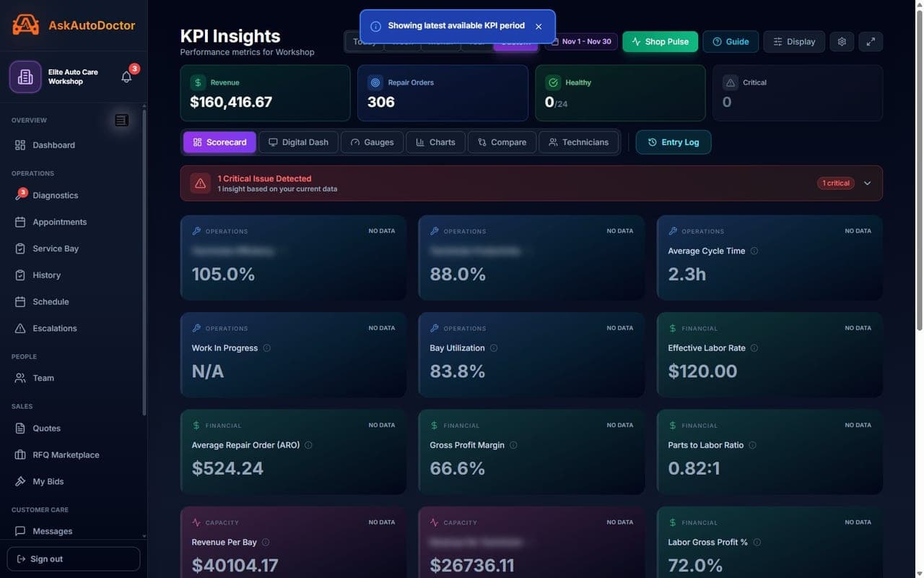Open the Display options menu

coord(794,42)
